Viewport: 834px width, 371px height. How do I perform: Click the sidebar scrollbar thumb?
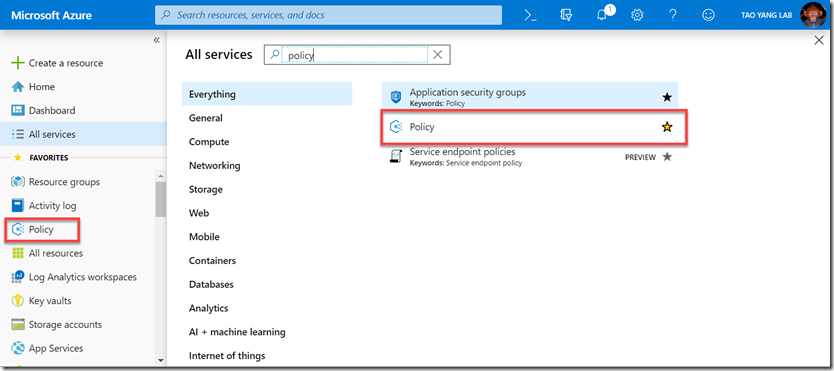coord(161,199)
